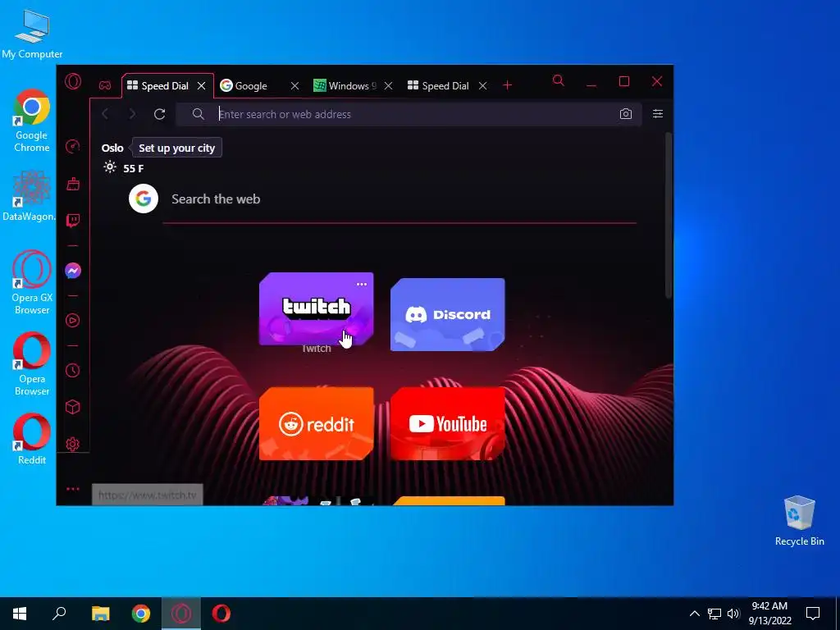
Task: Open network icon in system tray
Action: coord(714,614)
